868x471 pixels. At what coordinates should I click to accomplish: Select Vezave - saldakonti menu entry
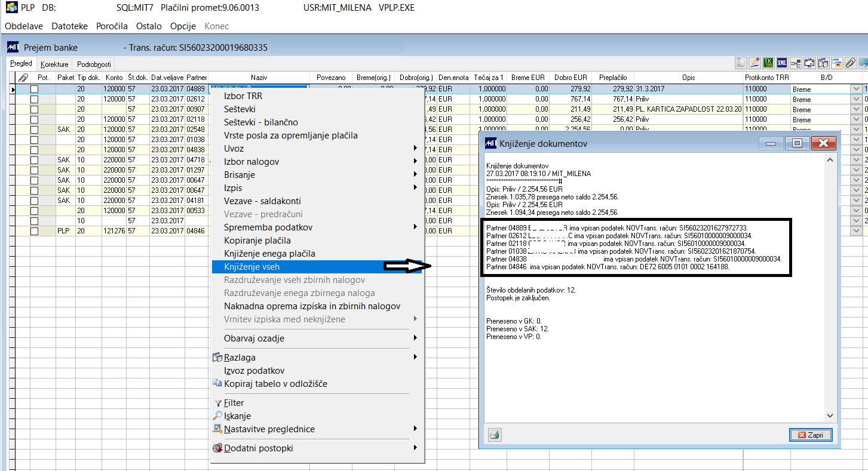tap(318, 201)
